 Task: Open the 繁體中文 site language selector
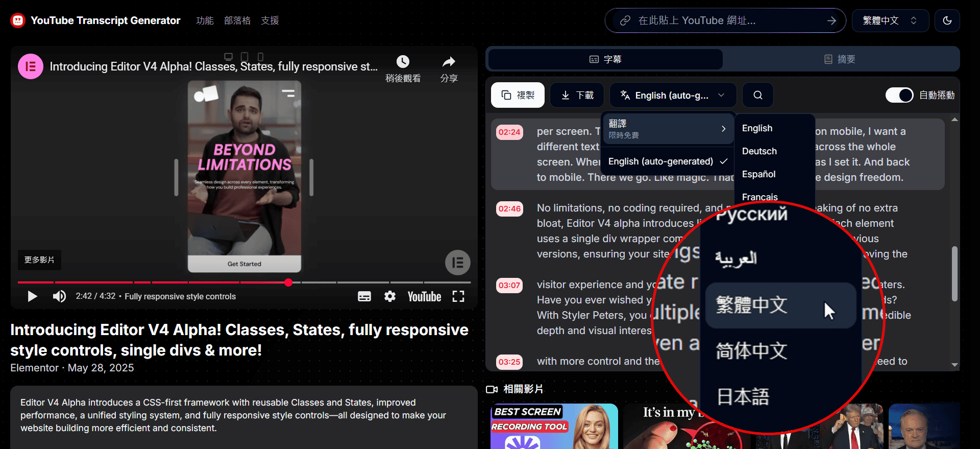[890, 21]
